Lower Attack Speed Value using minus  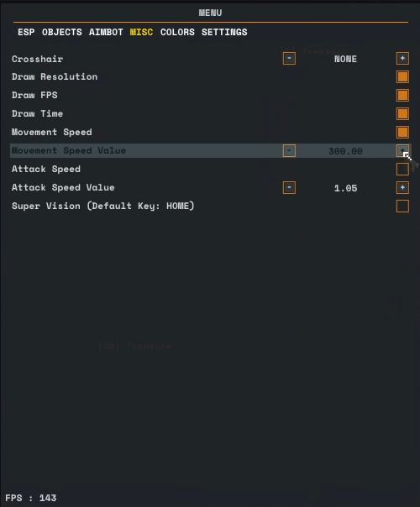click(x=289, y=187)
